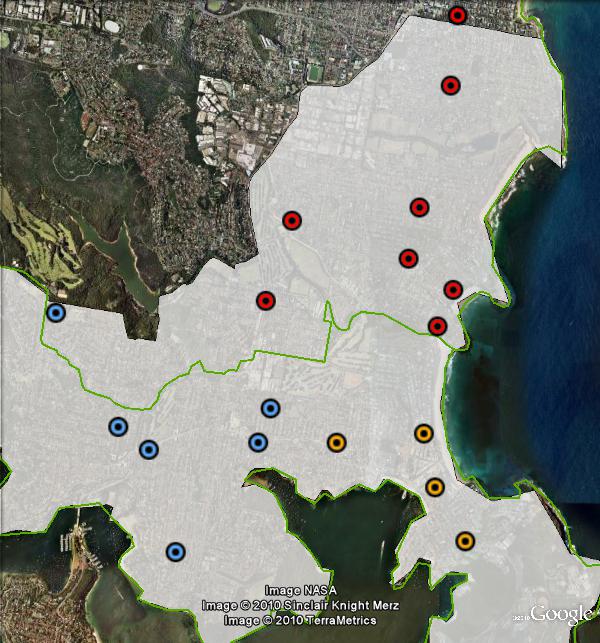Select the red marker closest to the eastern coastline

[452, 290]
